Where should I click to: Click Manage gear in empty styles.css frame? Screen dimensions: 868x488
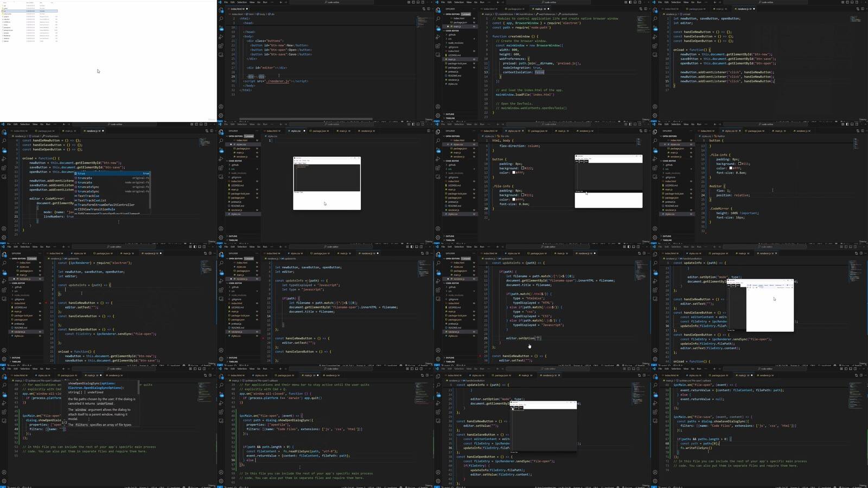pos(221,237)
